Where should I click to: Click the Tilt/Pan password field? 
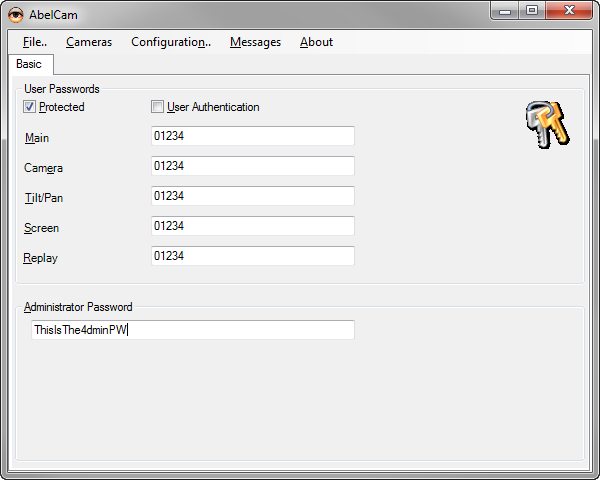click(x=252, y=196)
